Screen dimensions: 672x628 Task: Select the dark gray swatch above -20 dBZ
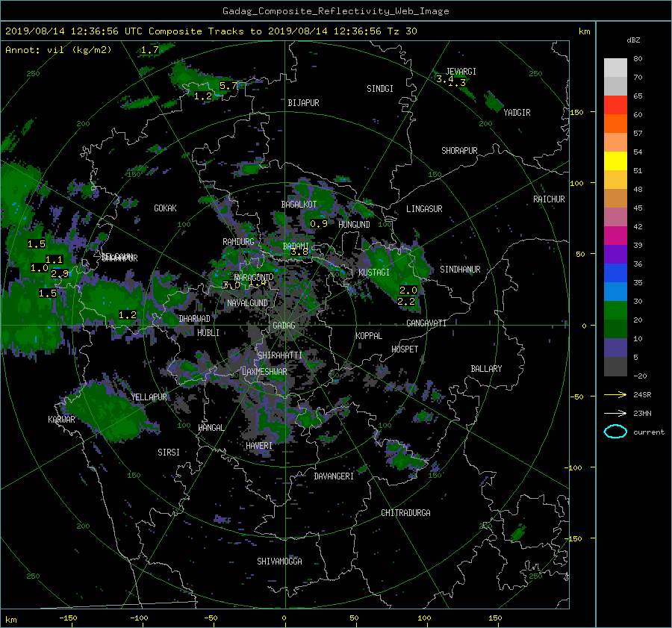[615, 366]
